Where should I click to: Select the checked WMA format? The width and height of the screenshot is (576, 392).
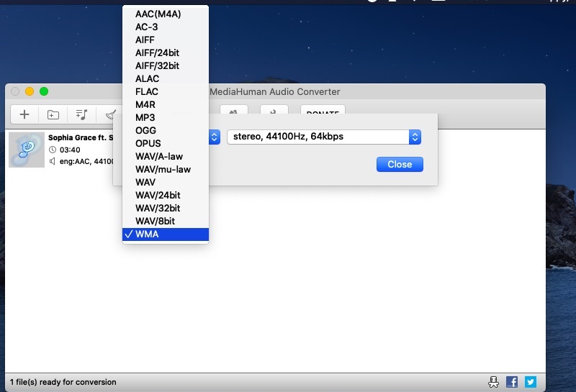pos(166,234)
